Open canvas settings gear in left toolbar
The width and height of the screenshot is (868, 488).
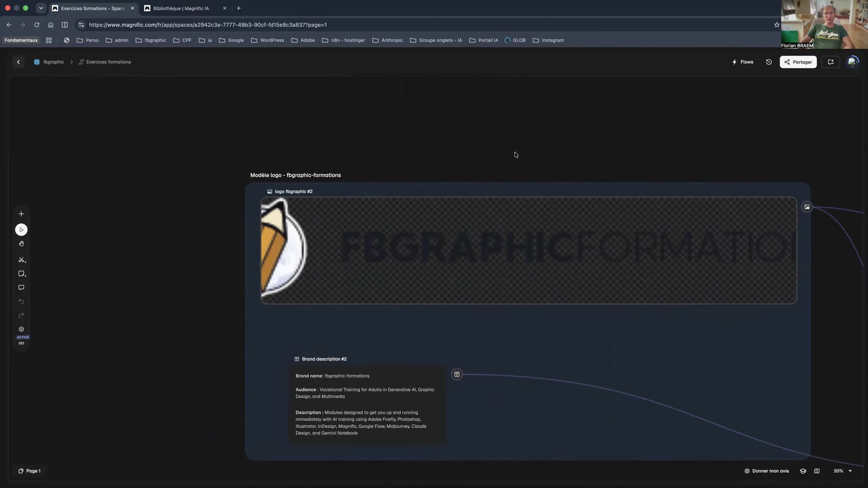(21, 329)
